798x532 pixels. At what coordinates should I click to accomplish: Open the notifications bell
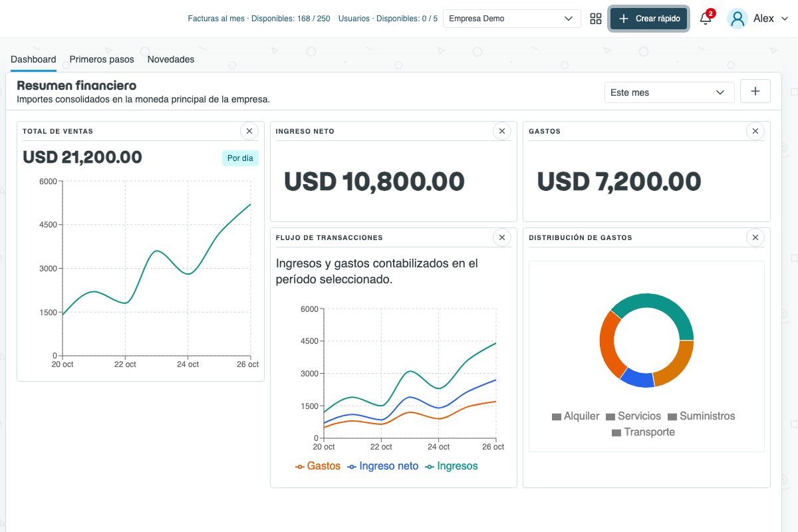tap(706, 19)
